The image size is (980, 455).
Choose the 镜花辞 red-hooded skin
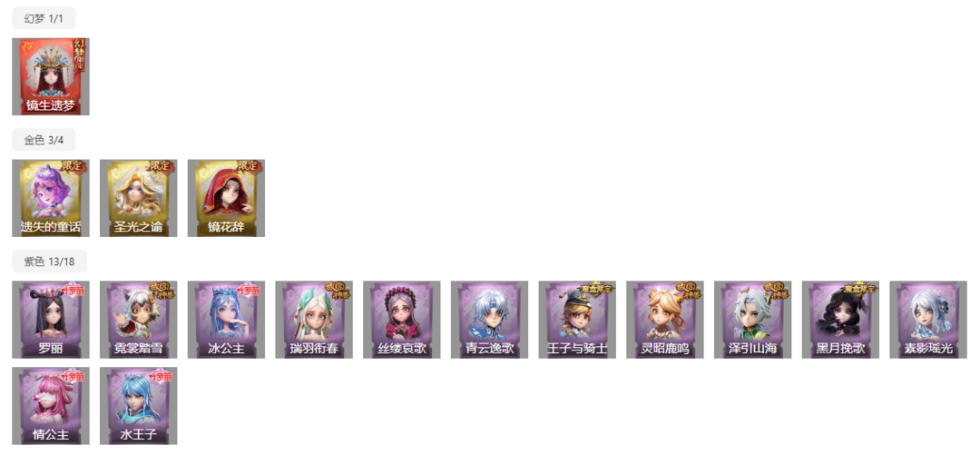[x=226, y=198]
